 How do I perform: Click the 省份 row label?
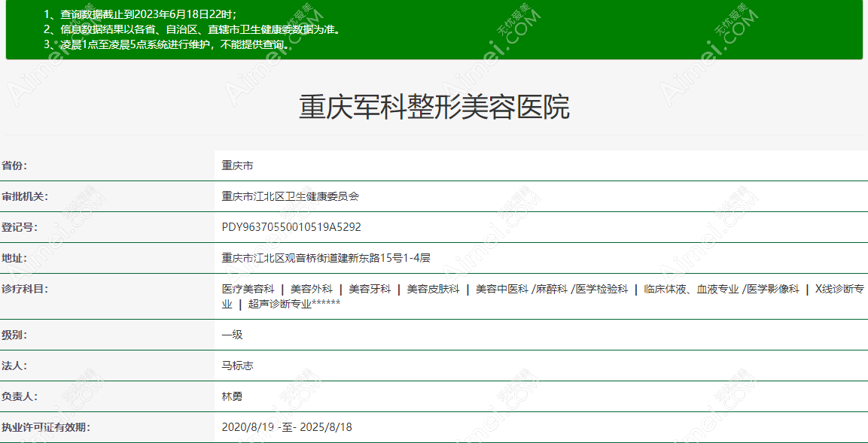pos(14,165)
